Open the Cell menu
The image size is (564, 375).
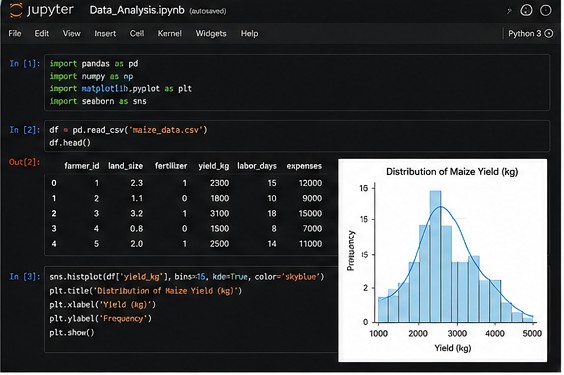[137, 33]
